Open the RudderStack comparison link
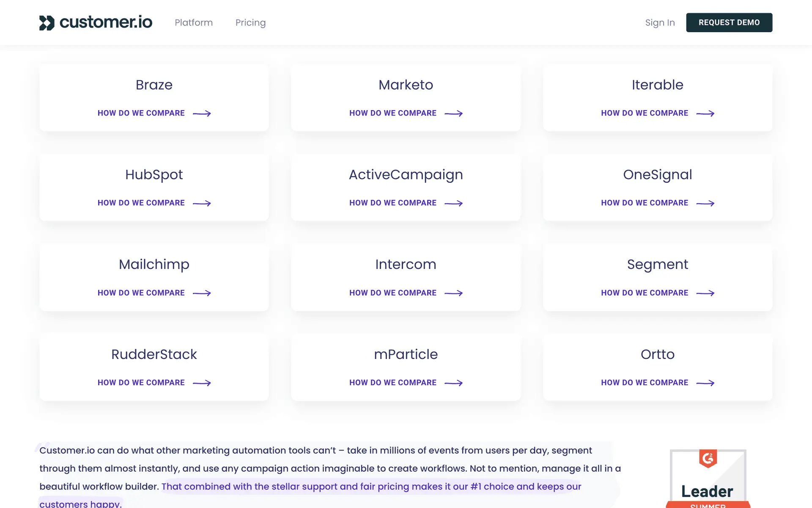The width and height of the screenshot is (812, 508). point(141,383)
